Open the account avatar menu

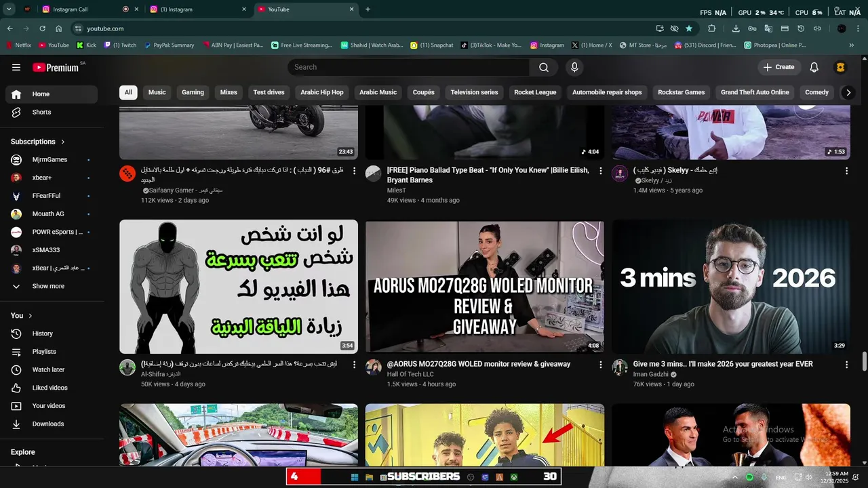[840, 67]
